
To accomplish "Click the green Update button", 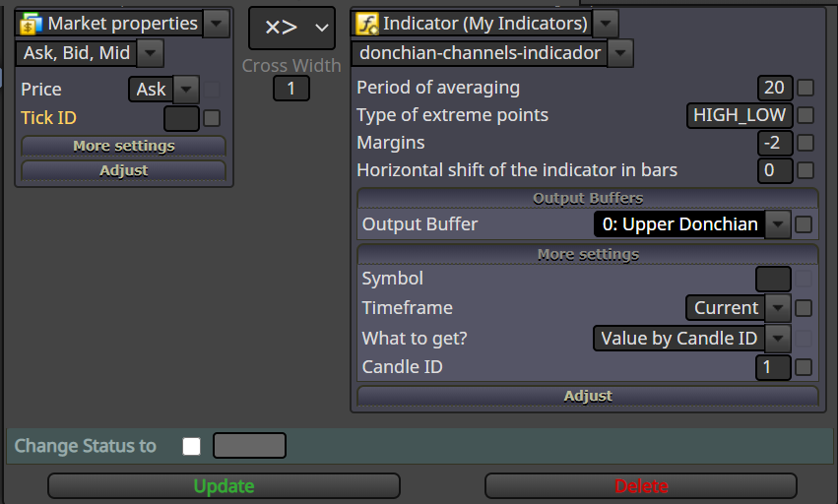I will (x=224, y=486).
